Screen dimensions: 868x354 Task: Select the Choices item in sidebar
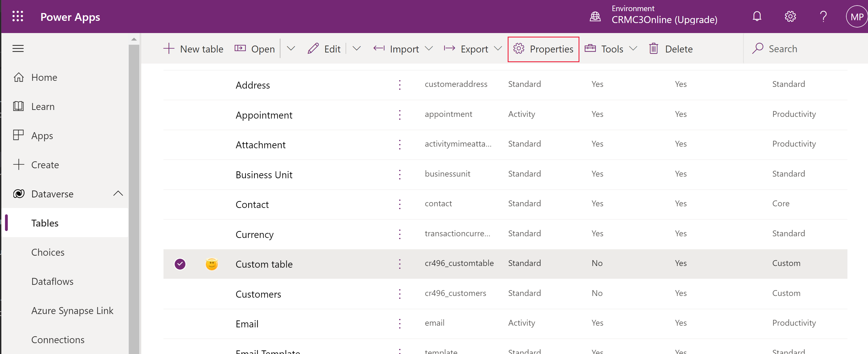(48, 252)
